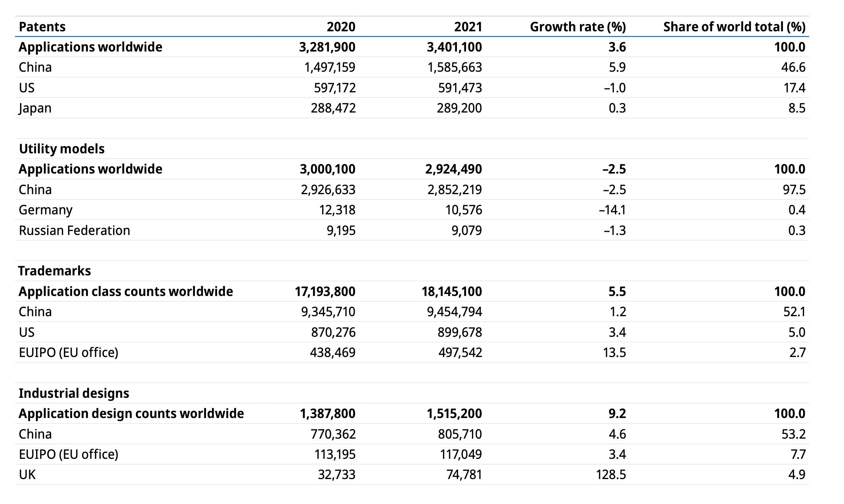Click the Russian Federation row label
Screen dimensions: 844x504
pos(74,230)
